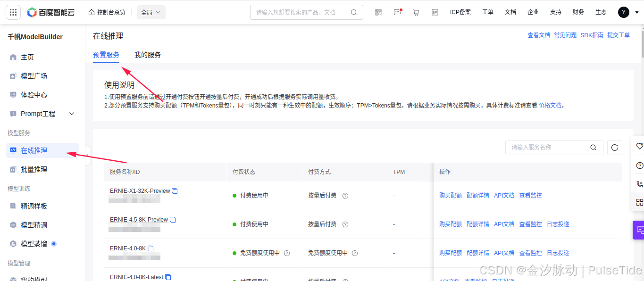This screenshot has height=281, width=644.
Task: Click help icon beside 免费额度使用中 status
Action: (287, 253)
